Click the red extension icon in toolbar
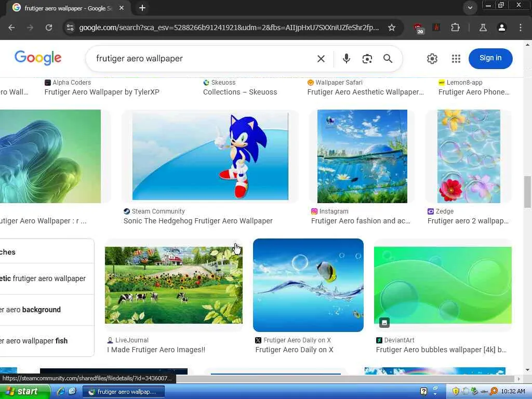532x399 pixels. [436, 28]
